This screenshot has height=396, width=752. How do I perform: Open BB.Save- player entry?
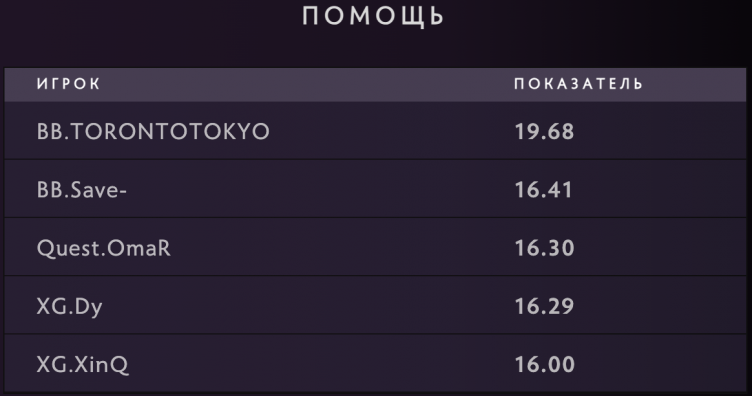pos(82,190)
